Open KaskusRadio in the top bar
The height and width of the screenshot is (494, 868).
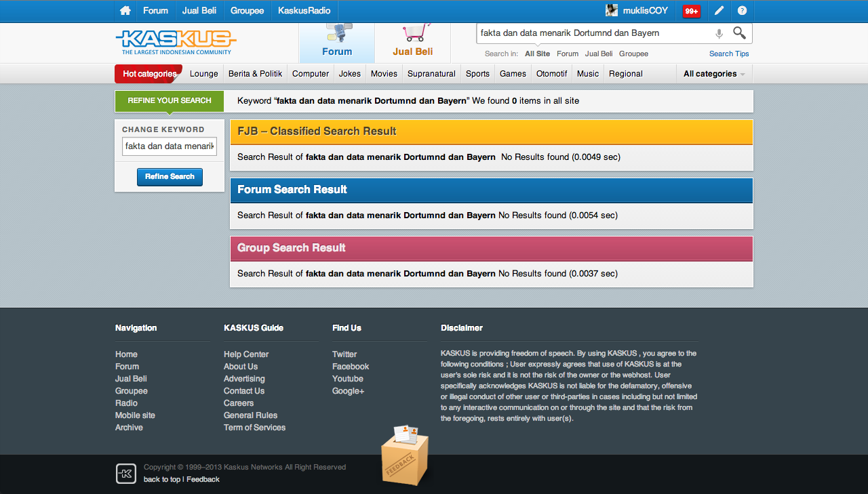(304, 11)
